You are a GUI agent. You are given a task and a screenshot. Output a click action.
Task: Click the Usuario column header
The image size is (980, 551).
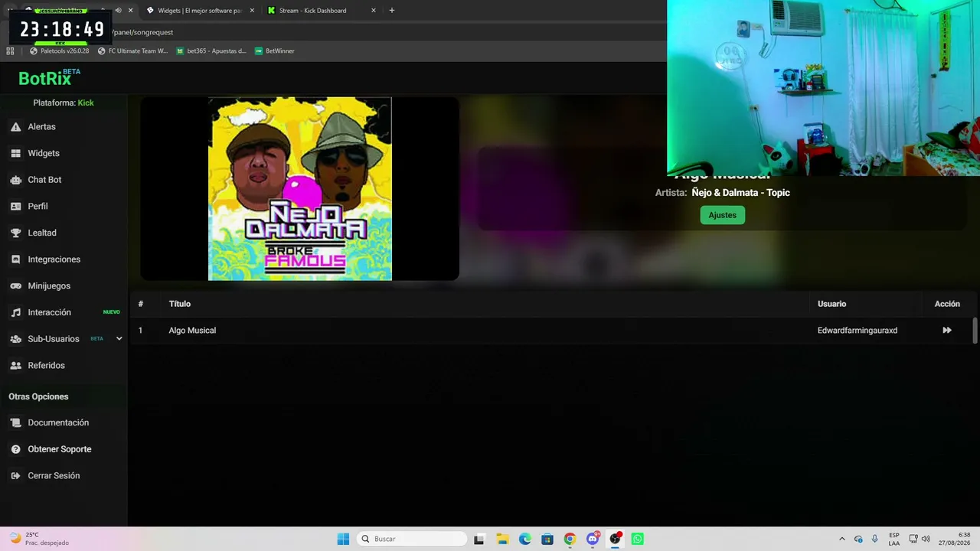pos(831,304)
